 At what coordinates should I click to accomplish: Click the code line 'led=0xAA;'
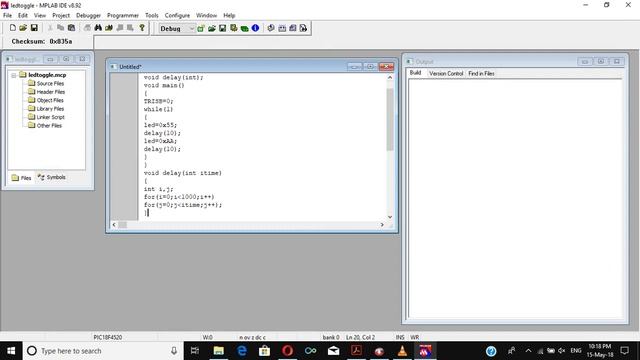[160, 141]
